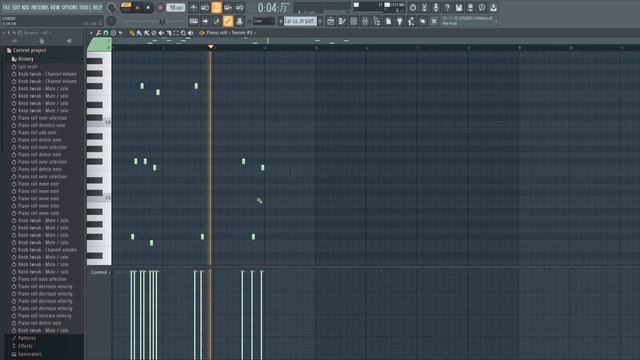This screenshot has width=640, height=360.
Task: Show the Channel rack from the toolbar
Action: [x=353, y=21]
